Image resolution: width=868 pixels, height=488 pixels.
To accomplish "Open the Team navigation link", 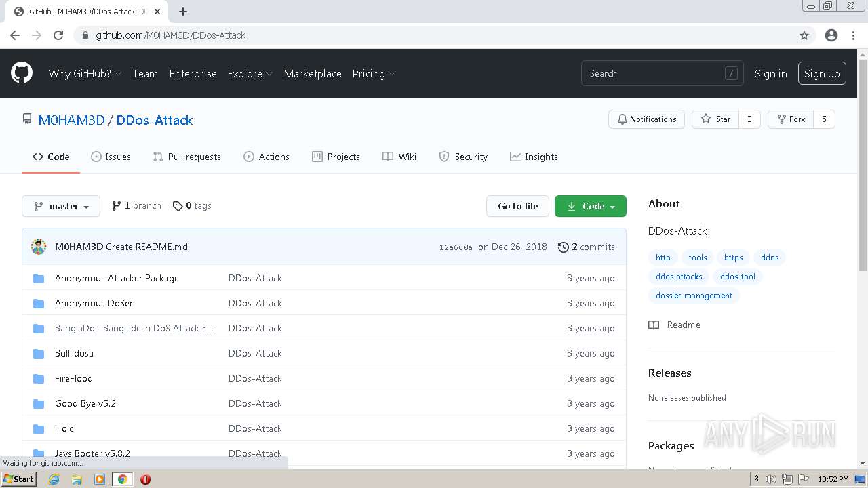I will pyautogui.click(x=145, y=73).
